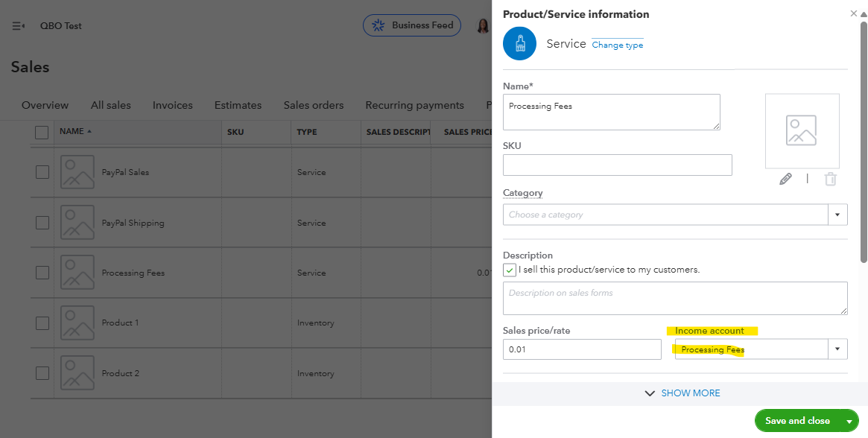Select the PayPal Shipping row checkbox

tap(42, 223)
